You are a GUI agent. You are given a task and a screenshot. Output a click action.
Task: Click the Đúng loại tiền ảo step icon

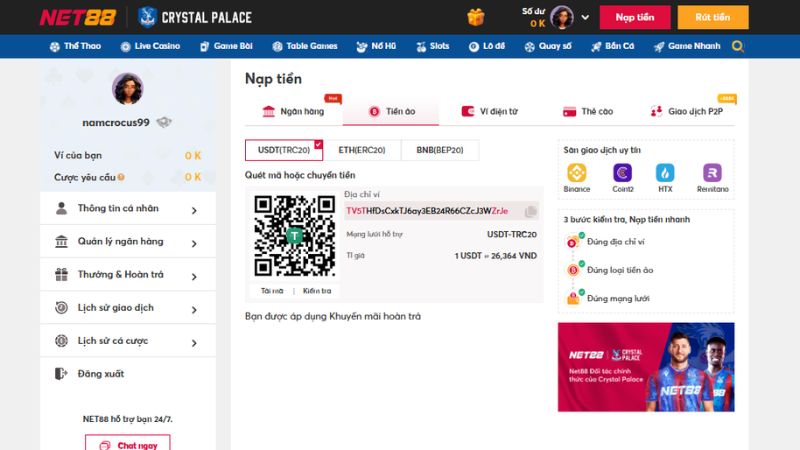pyautogui.click(x=575, y=270)
